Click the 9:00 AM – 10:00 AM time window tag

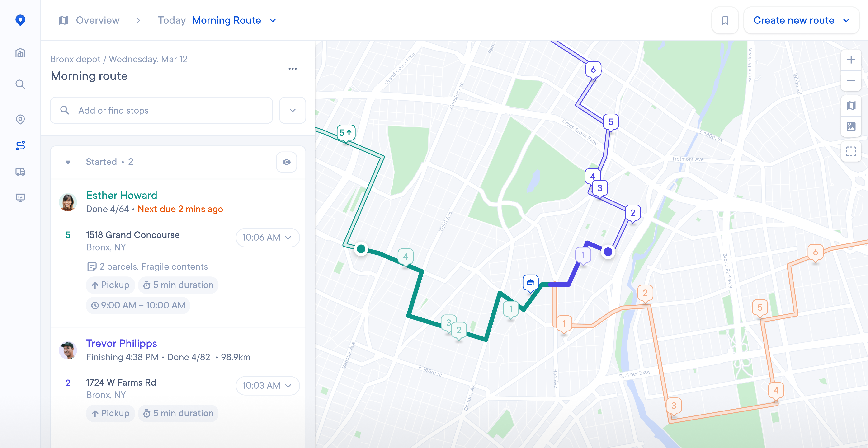pos(138,305)
